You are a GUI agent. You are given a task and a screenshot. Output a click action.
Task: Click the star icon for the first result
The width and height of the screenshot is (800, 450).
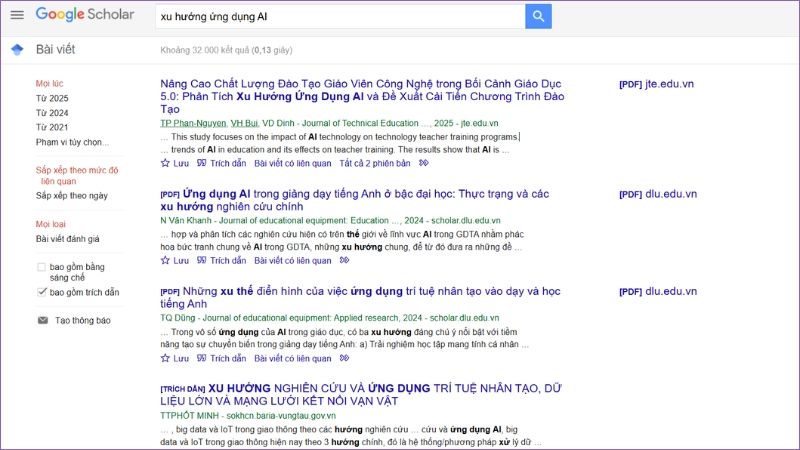165,163
